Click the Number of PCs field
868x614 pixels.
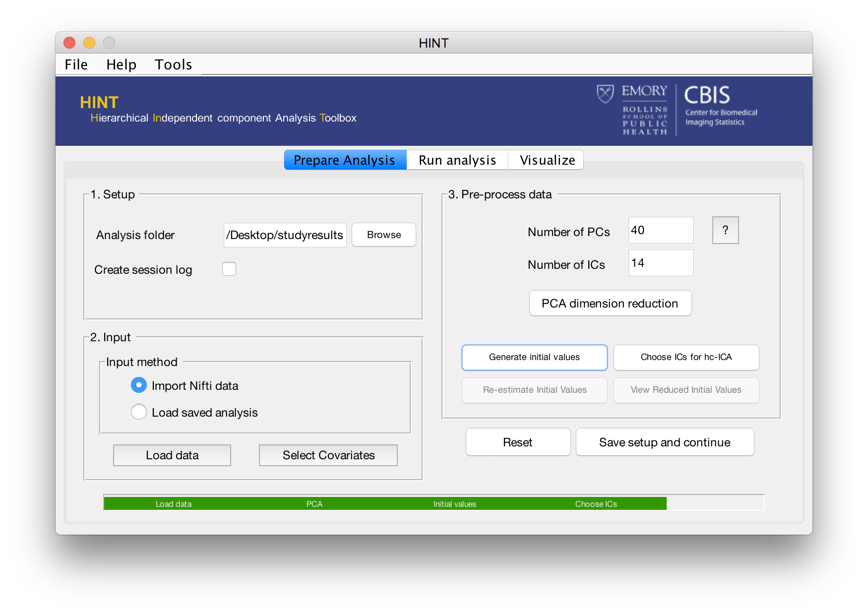coord(660,230)
